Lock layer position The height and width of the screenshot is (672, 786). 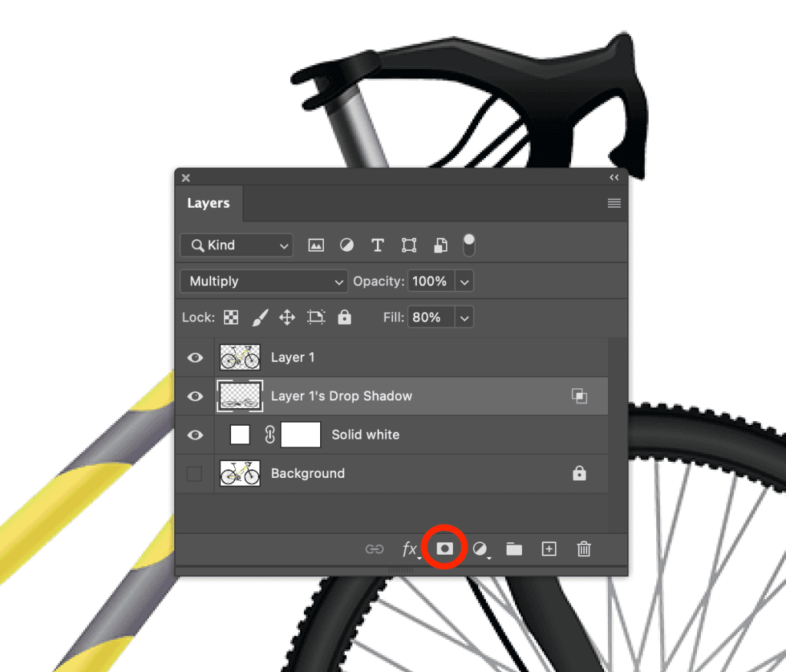pyautogui.click(x=287, y=318)
